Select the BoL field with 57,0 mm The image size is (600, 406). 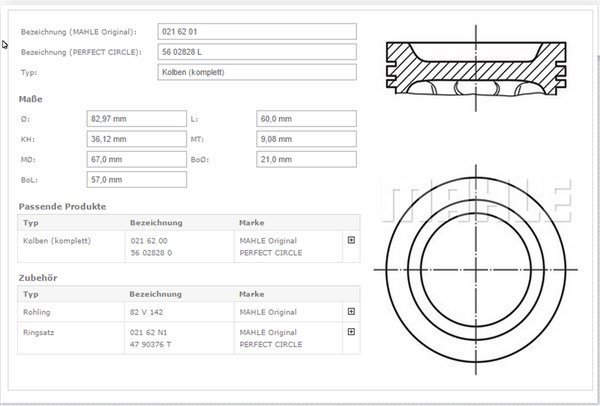point(137,179)
